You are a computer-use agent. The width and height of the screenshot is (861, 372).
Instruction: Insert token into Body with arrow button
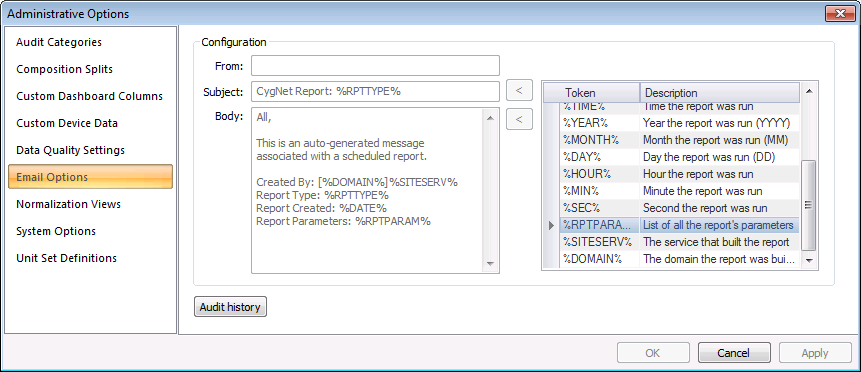point(519,119)
